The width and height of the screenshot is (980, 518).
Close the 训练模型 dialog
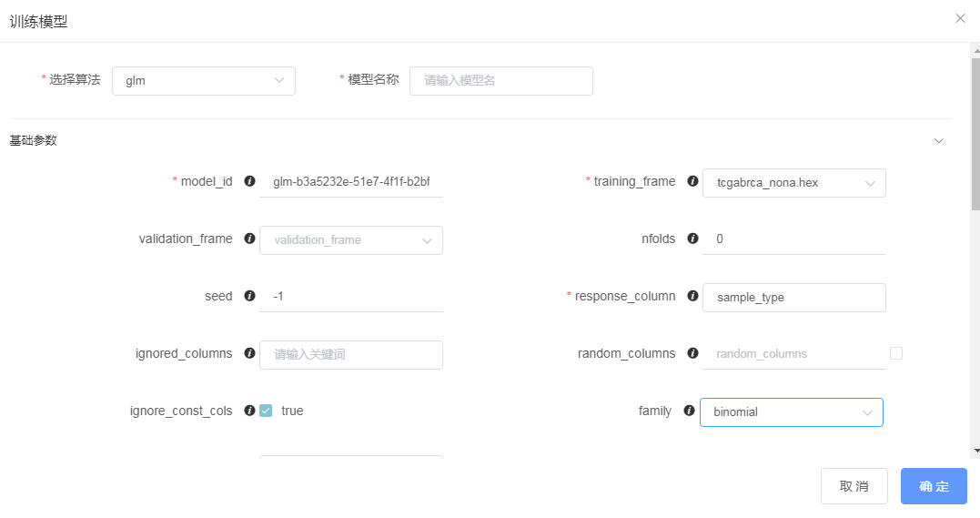pos(960,18)
